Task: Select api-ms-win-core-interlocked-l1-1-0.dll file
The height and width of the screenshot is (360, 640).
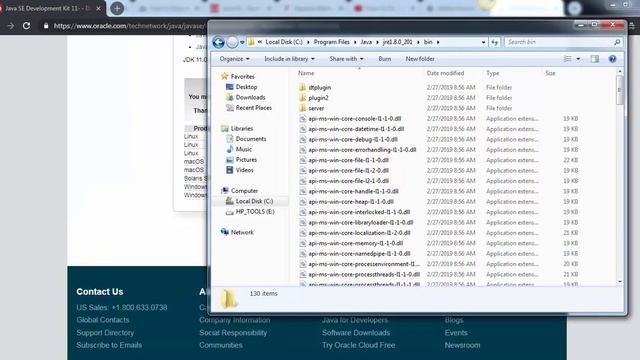Action: [359, 212]
